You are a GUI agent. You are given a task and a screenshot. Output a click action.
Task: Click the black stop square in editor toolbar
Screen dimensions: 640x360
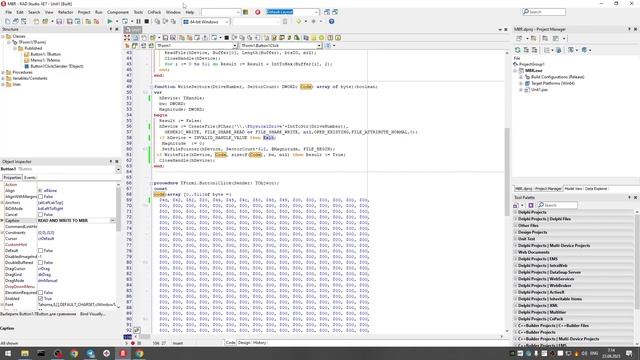tap(227, 38)
